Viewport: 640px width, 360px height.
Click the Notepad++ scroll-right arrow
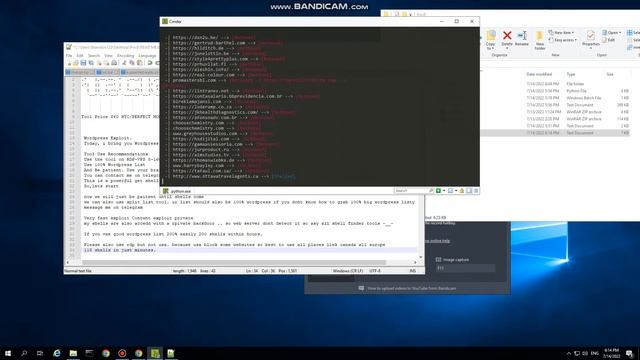click(416, 263)
